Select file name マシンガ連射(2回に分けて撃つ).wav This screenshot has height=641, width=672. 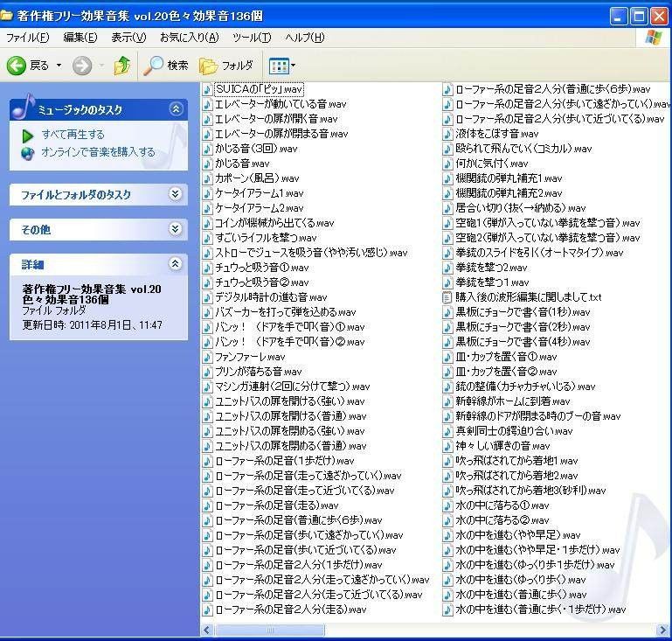pyautogui.click(x=292, y=387)
